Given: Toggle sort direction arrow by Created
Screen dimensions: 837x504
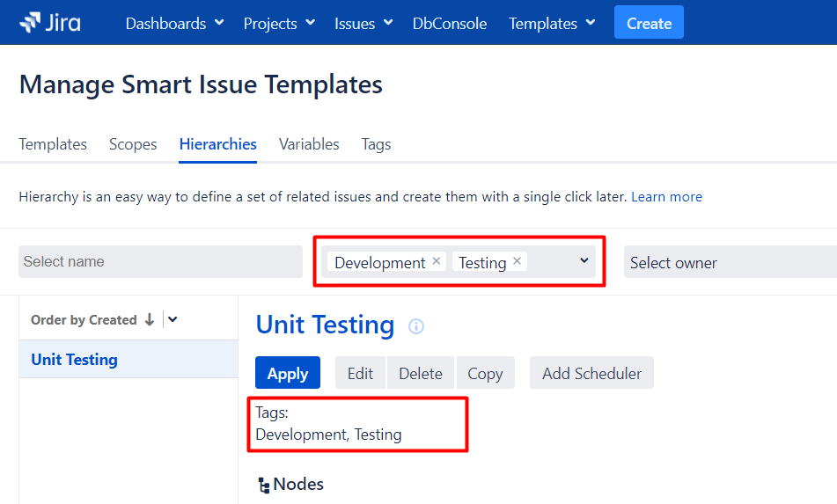Looking at the screenshot, I should [x=150, y=319].
